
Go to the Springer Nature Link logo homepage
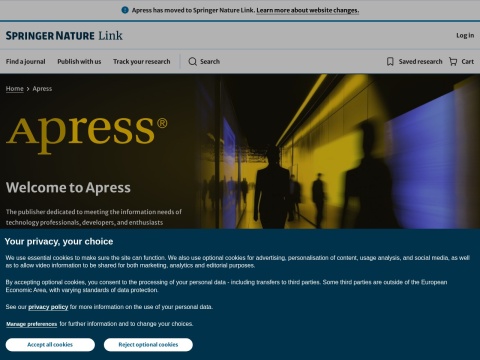64,36
